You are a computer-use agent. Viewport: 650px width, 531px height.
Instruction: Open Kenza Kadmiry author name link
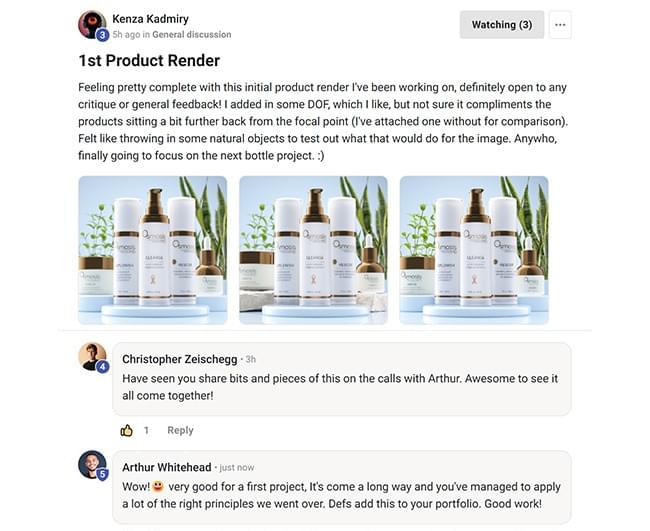[x=150, y=19]
